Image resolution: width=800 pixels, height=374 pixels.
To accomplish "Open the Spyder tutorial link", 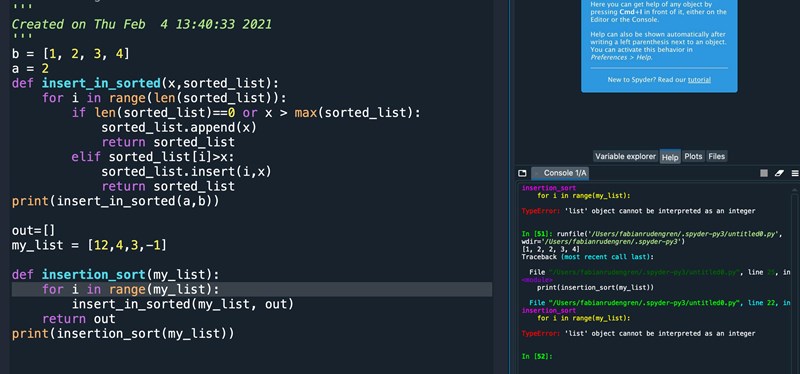I will click(699, 80).
